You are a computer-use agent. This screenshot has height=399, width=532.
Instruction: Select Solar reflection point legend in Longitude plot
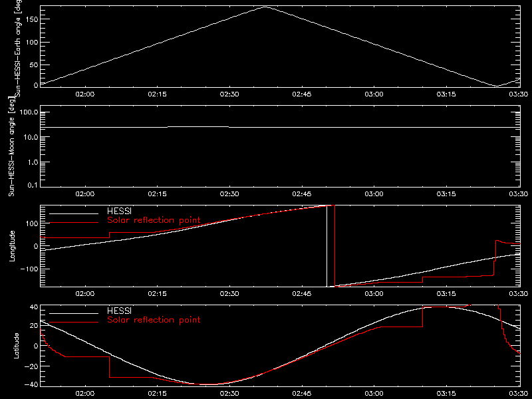point(154,220)
